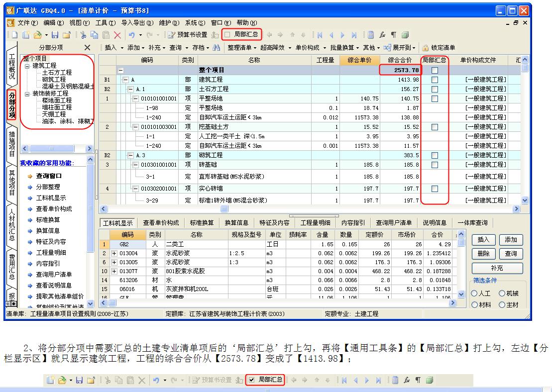This screenshot has width=552, height=392.
Task: Click the Redo arrow icon
Action: point(150,35)
